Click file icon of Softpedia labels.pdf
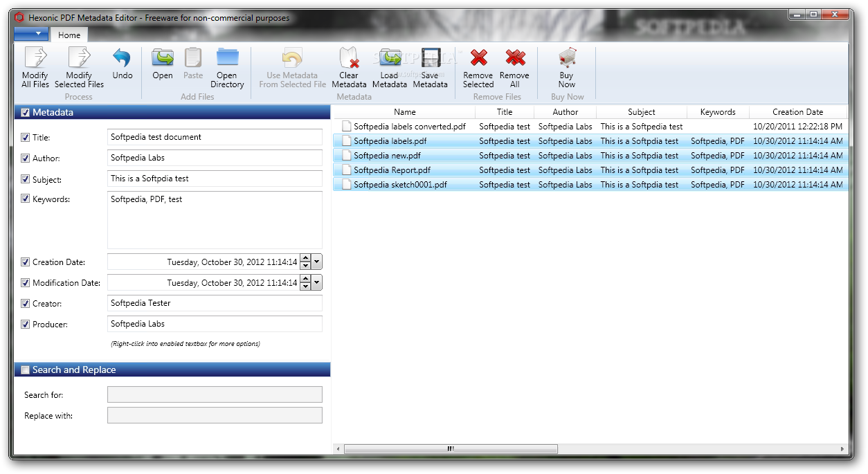This screenshot has height=474, width=868. [347, 141]
